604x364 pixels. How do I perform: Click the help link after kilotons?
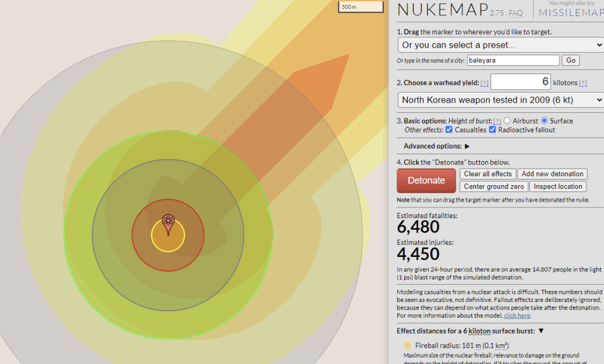coord(583,83)
